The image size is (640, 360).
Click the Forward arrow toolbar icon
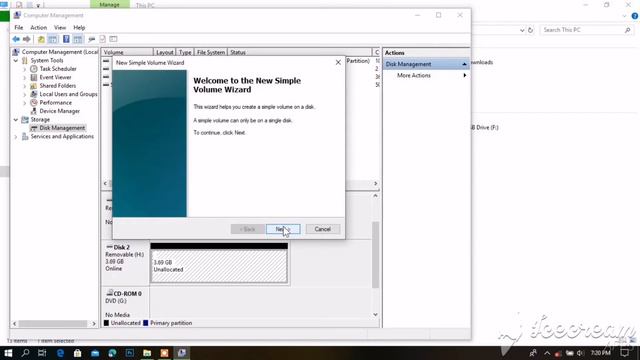27,39
